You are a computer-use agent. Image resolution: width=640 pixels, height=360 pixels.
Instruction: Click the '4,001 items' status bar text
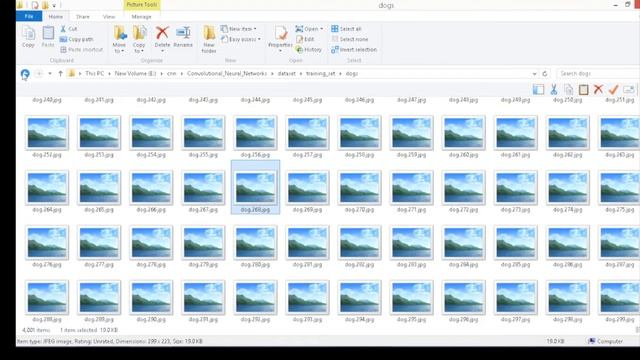36,330
